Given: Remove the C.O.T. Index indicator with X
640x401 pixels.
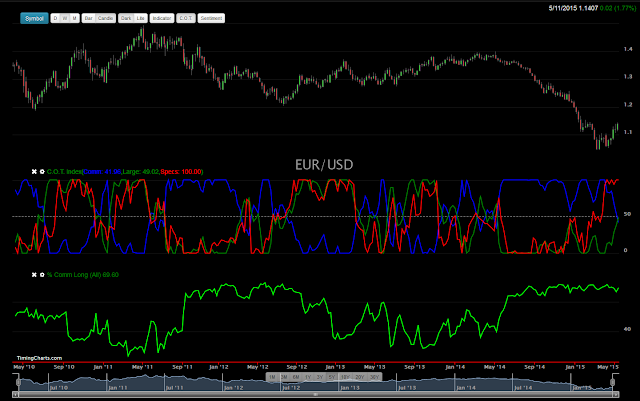Looking at the screenshot, I should 34,172.
